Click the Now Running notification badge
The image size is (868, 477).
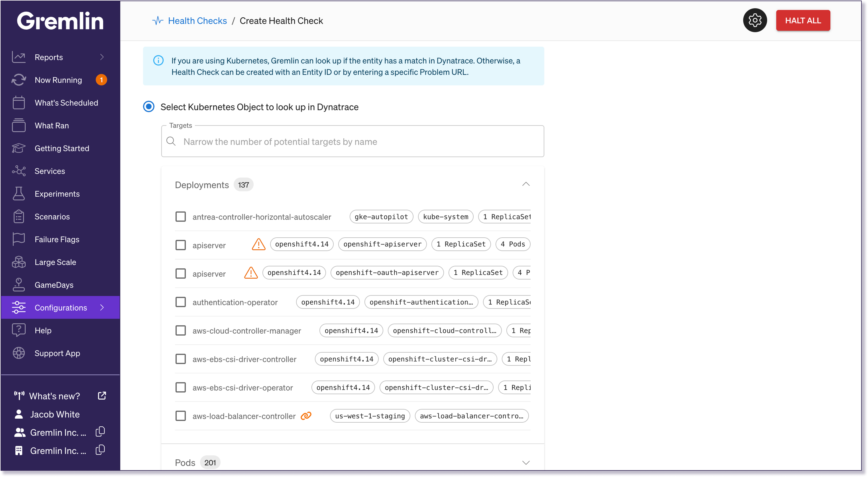101,80
